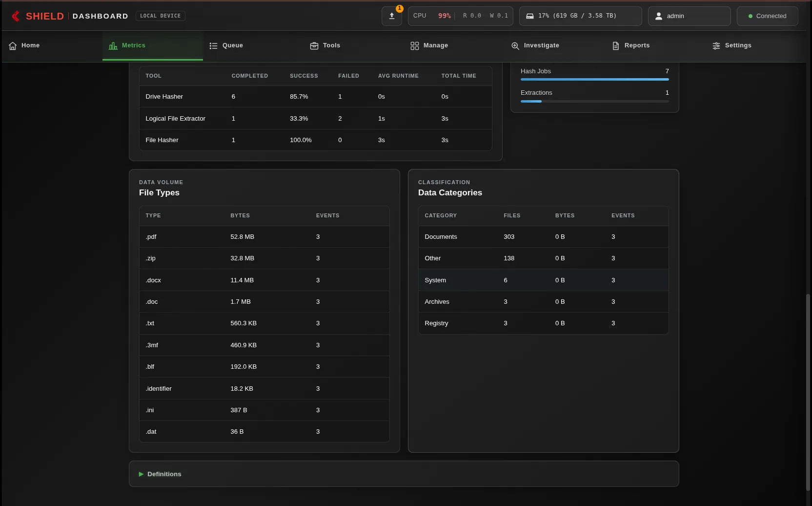
Task: Click the Settings sliders icon
Action: tap(716, 45)
